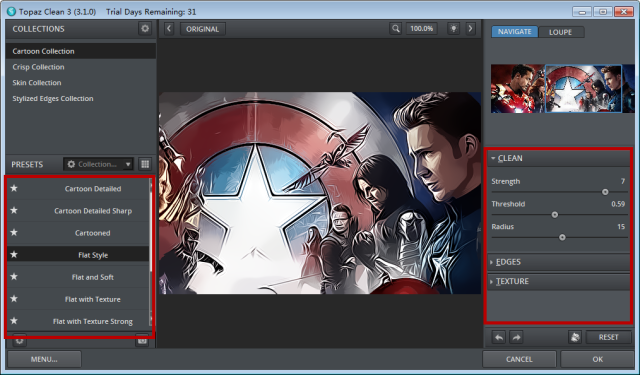Expand the TEXTURE section

[558, 282]
